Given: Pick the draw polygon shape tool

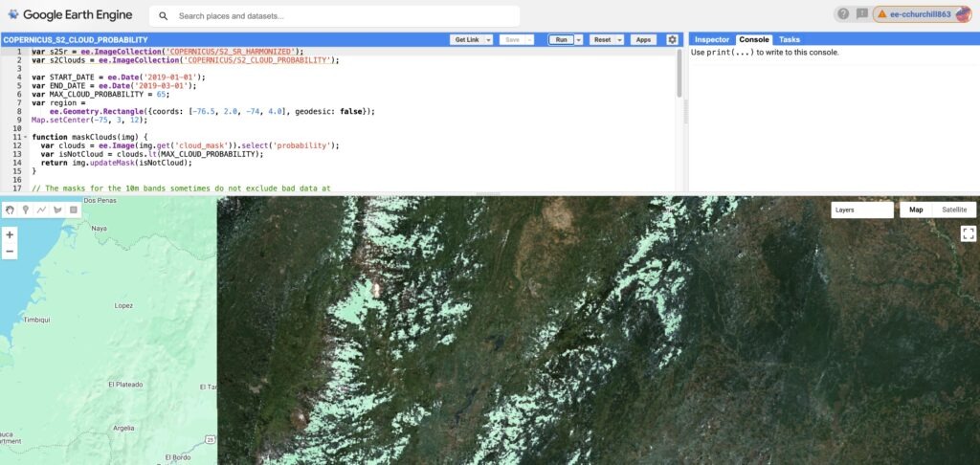Looking at the screenshot, I should (57, 210).
